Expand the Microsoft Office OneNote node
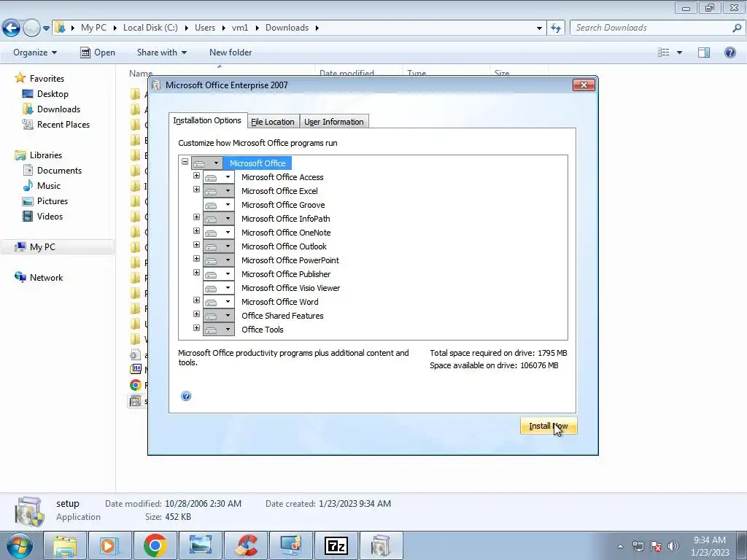Viewport: 747px width, 560px height. point(196,230)
